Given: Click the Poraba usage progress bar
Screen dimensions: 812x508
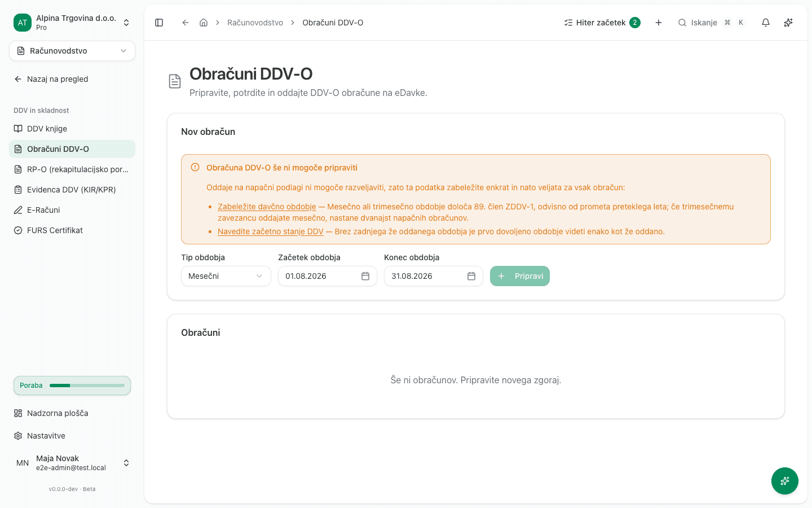Looking at the screenshot, I should [72, 386].
